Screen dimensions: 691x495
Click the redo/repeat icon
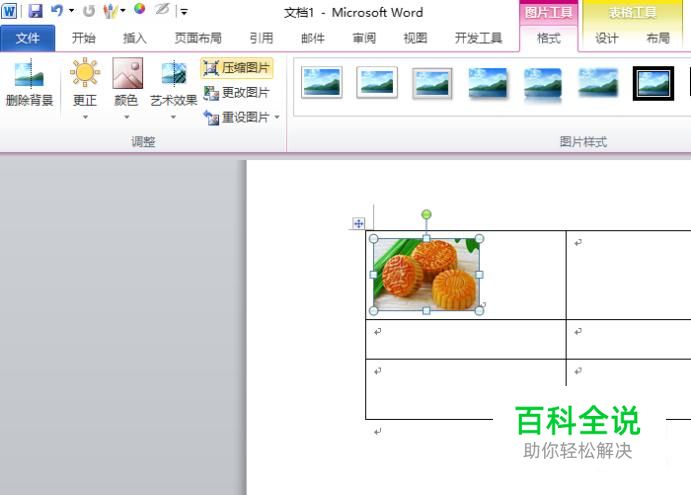coord(89,11)
